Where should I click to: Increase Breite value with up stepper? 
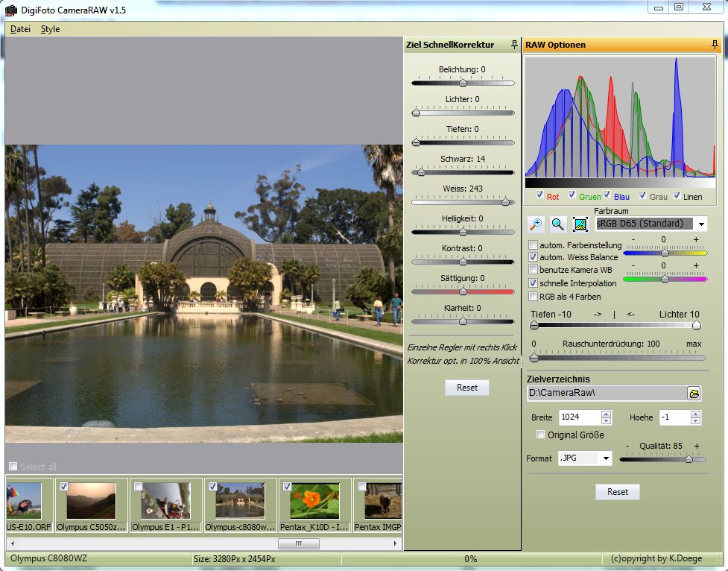pyautogui.click(x=606, y=414)
